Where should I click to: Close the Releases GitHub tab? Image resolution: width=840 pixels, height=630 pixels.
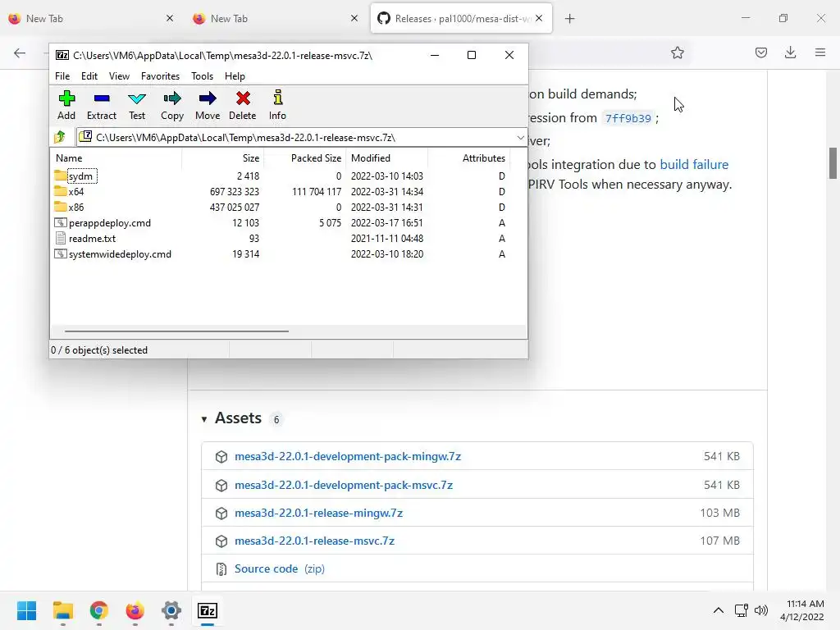coord(539,18)
